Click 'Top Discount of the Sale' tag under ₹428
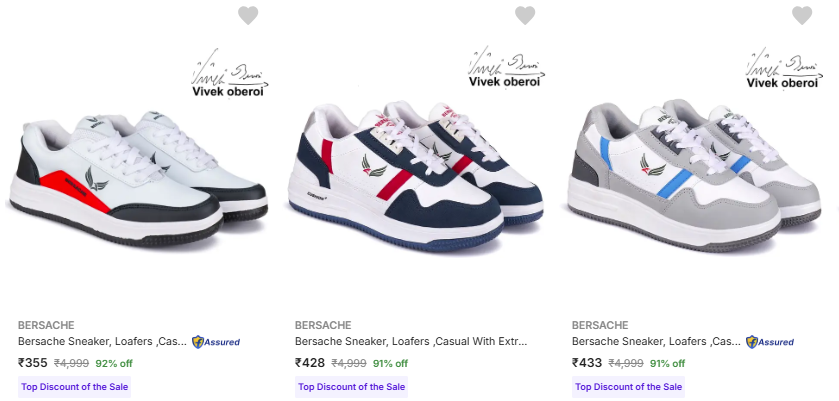The height and width of the screenshot is (401, 839). tap(351, 387)
